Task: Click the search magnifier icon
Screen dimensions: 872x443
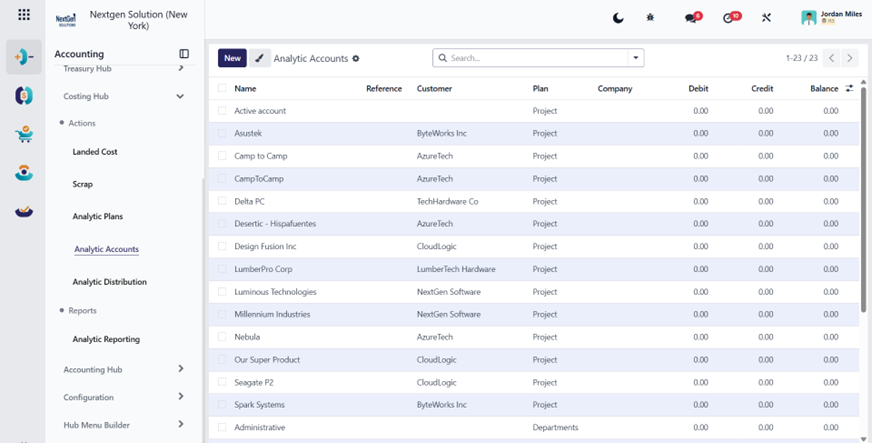Action: (x=443, y=58)
